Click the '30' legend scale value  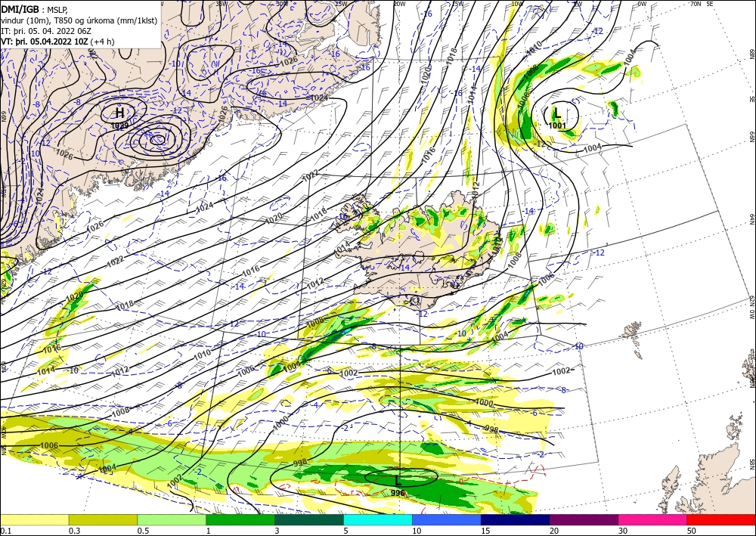pos(623,531)
